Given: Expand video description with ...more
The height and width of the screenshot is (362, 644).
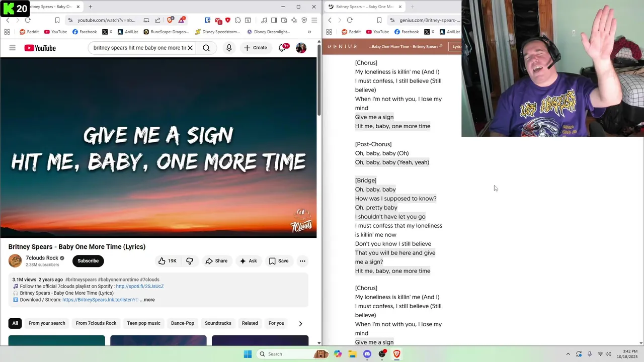Looking at the screenshot, I should point(147,300).
